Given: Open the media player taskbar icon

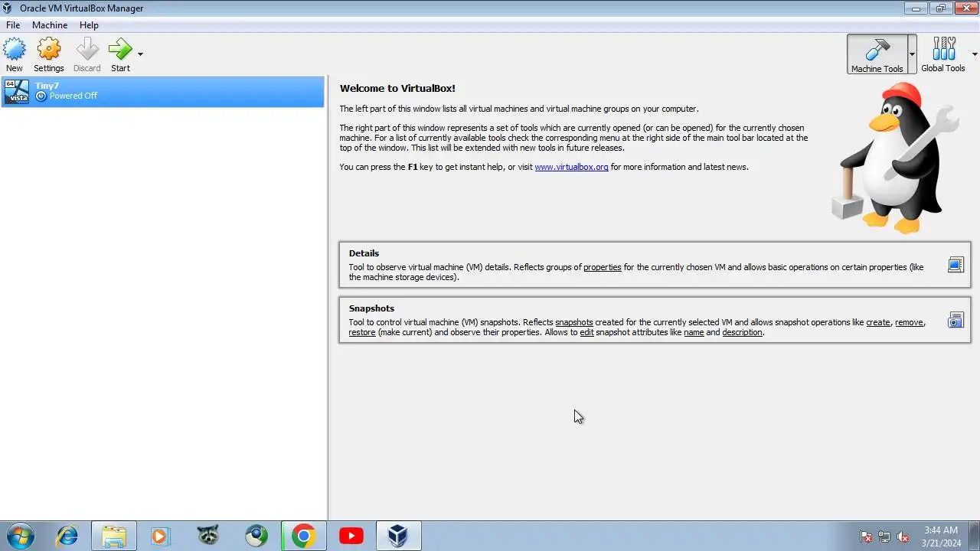Looking at the screenshot, I should coord(160,536).
